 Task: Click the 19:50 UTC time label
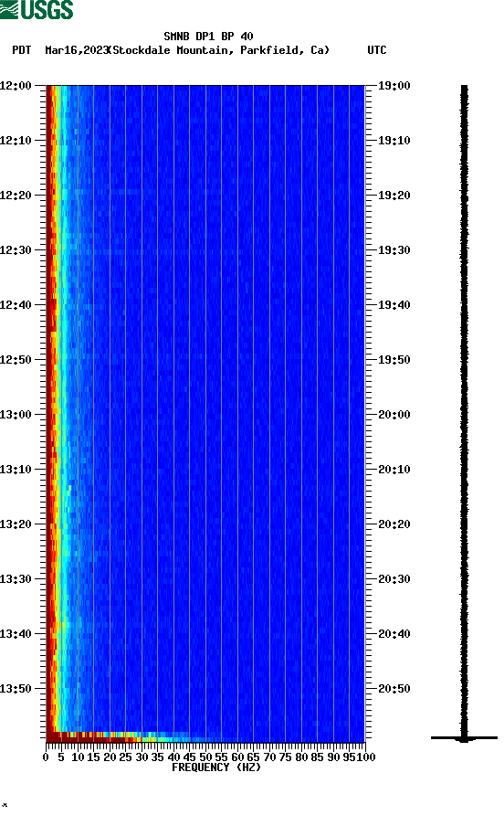394,360
